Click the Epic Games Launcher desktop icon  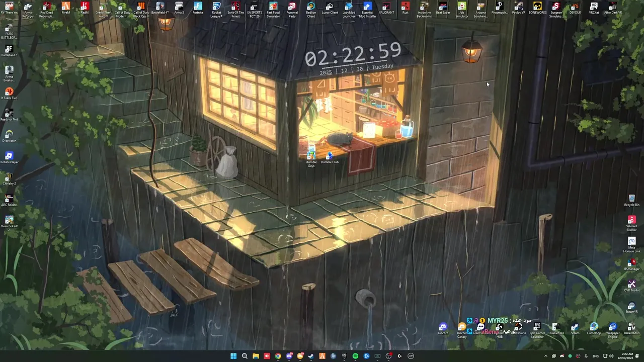click(537, 330)
